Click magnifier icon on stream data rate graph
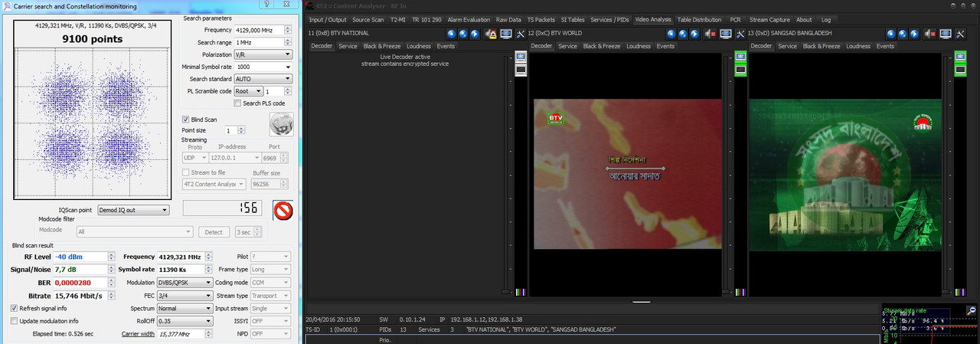 (972, 310)
